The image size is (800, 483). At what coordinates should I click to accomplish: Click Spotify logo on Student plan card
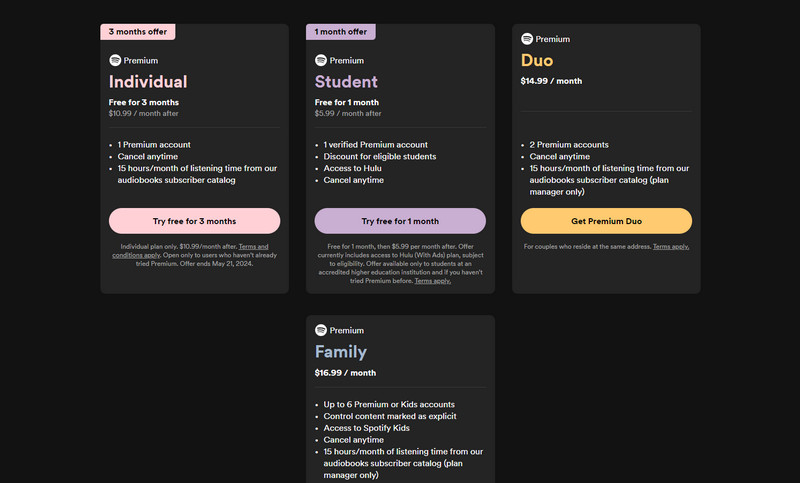coord(321,60)
